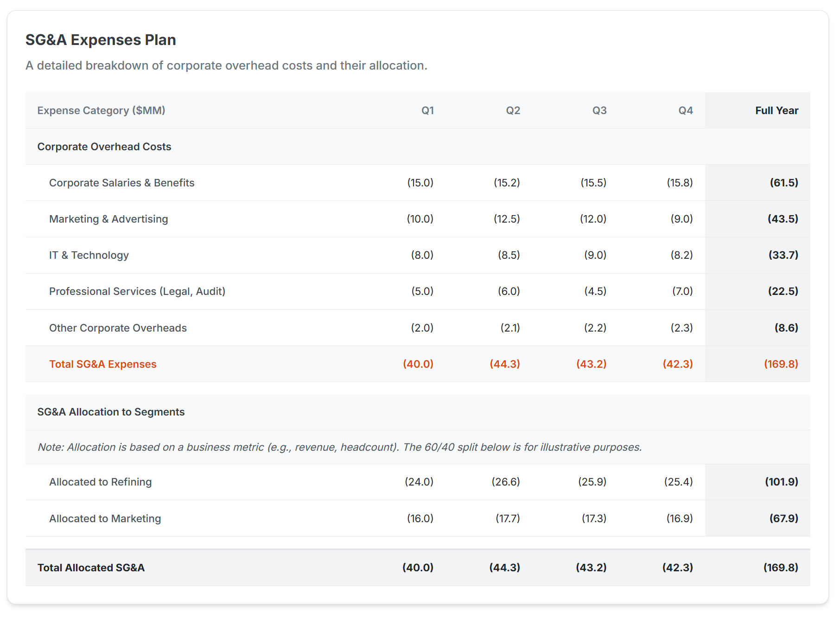Click Allocated to Refining Q1 value (24.0)
The height and width of the screenshot is (620, 840).
coord(419,482)
